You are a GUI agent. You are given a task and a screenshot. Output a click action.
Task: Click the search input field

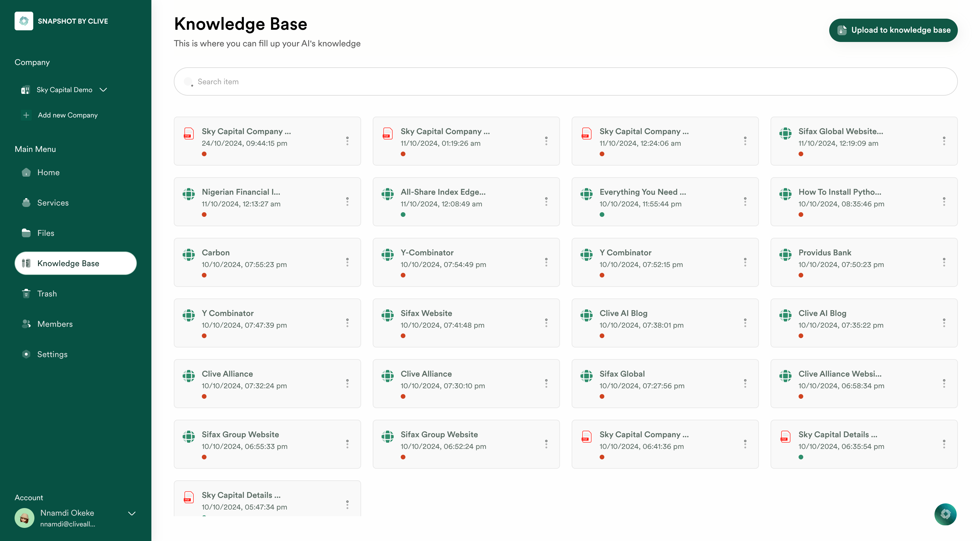[565, 81]
